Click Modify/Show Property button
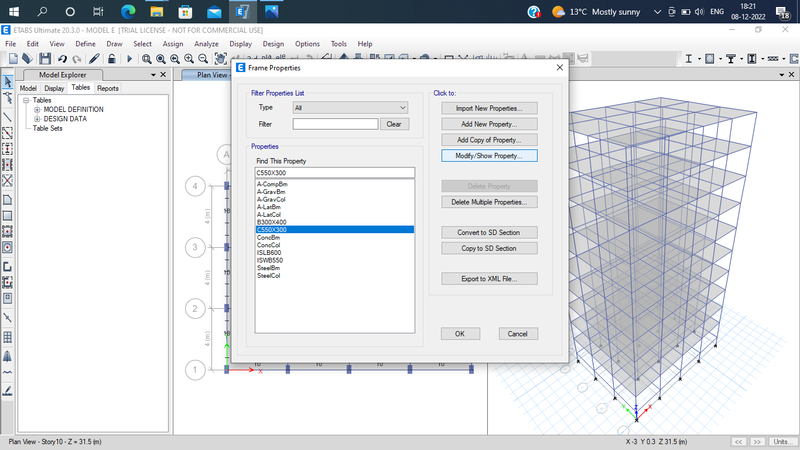This screenshot has width=800, height=450. pyautogui.click(x=489, y=156)
